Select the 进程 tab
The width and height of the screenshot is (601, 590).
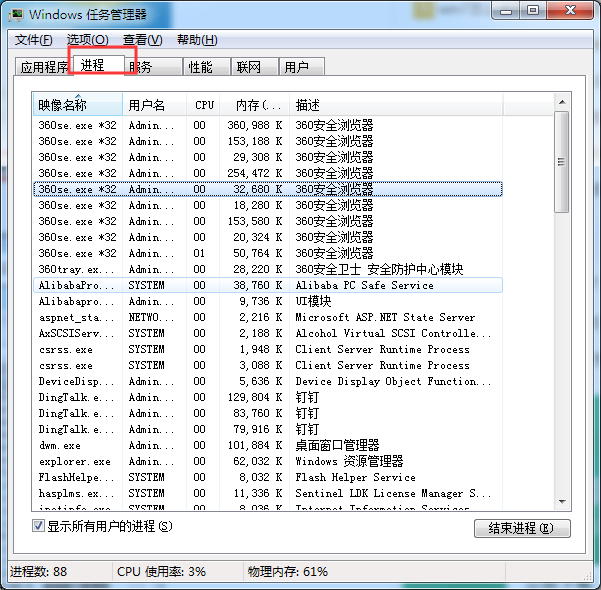pyautogui.click(x=99, y=65)
